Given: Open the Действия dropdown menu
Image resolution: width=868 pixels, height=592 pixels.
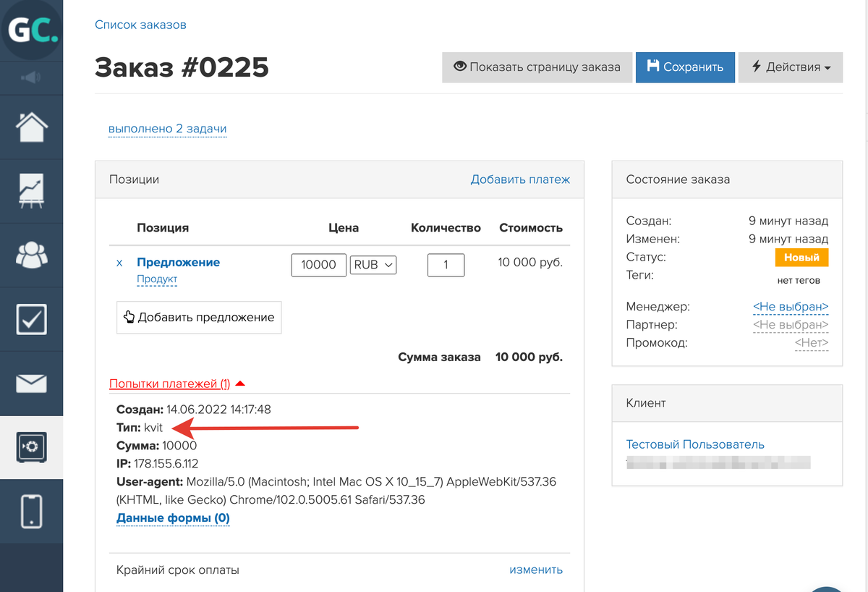Looking at the screenshot, I should [791, 67].
